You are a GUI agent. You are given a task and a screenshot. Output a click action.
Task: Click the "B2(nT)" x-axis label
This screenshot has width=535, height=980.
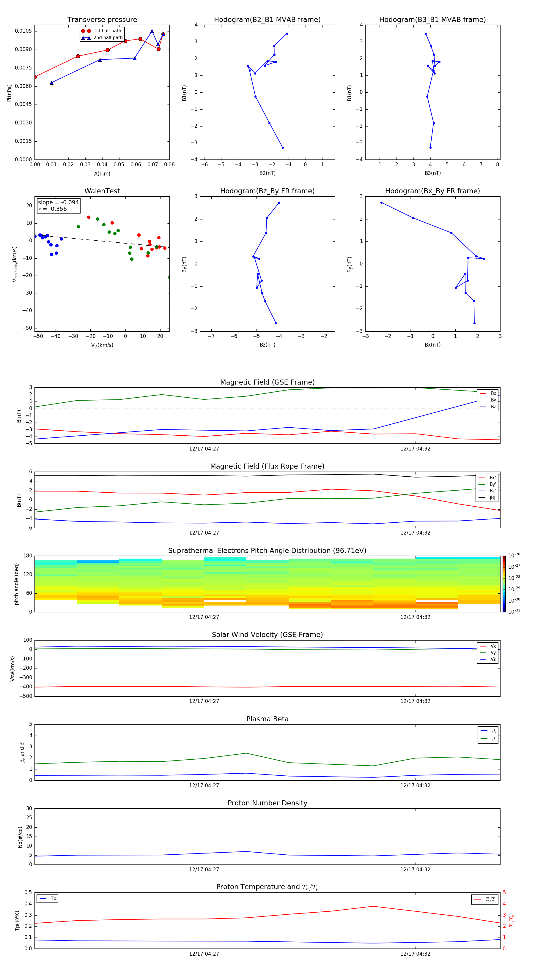[267, 173]
